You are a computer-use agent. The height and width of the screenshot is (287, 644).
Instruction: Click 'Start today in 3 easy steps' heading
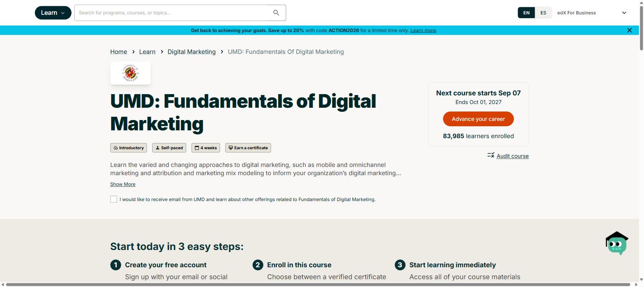click(x=177, y=246)
